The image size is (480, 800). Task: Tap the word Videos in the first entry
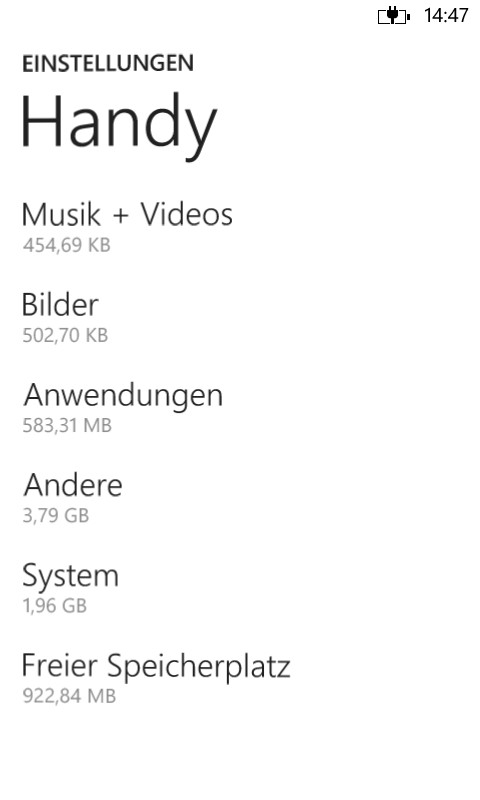187,214
